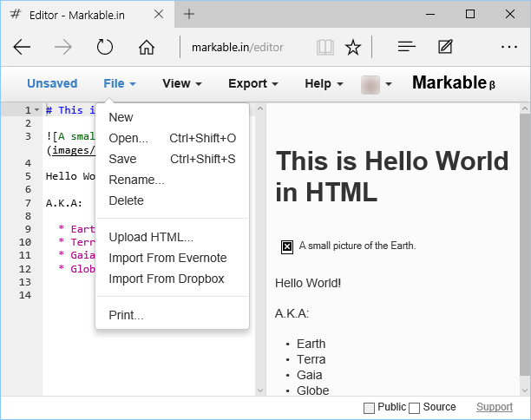
Task: Click editor scrollbar up arrow
Action: coord(260,108)
